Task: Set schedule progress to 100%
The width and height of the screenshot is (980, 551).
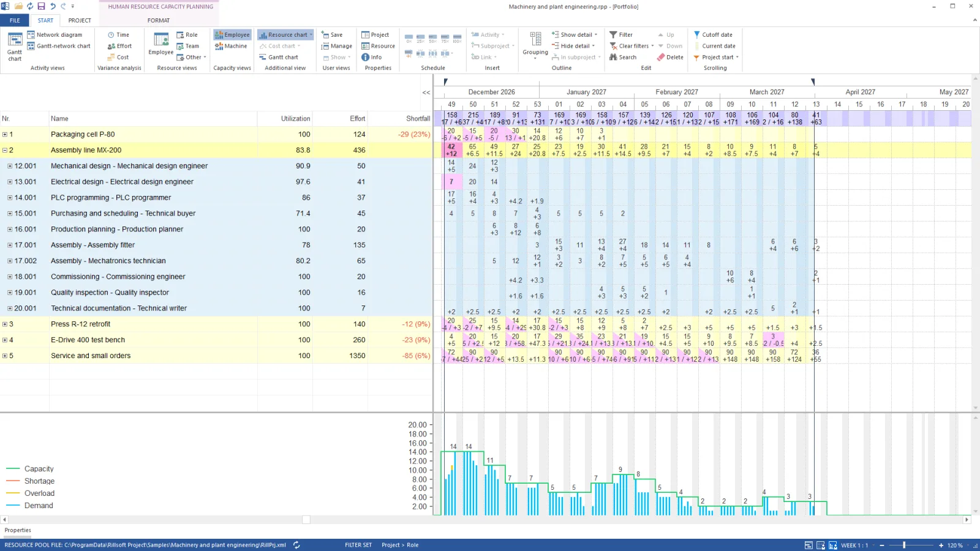Action: 457,38
